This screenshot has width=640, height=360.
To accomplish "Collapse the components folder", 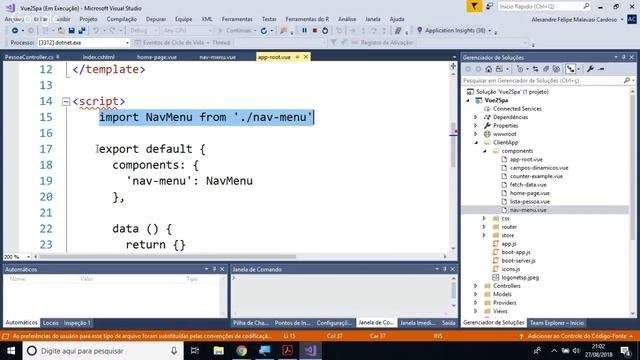I will pos(485,151).
